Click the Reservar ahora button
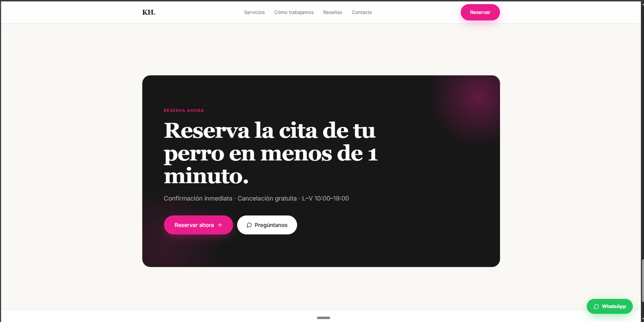This screenshot has height=322, width=644. tap(198, 225)
